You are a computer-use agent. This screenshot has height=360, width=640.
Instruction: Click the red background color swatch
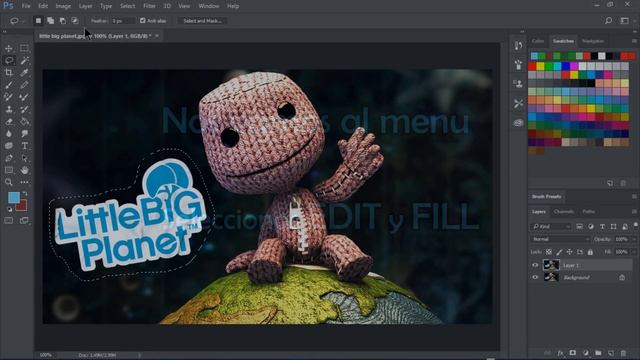(22, 206)
